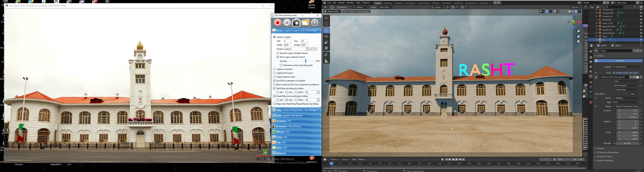Select the Annotate tool in Blender
Viewport: 644px width, 172px height.
[326, 55]
